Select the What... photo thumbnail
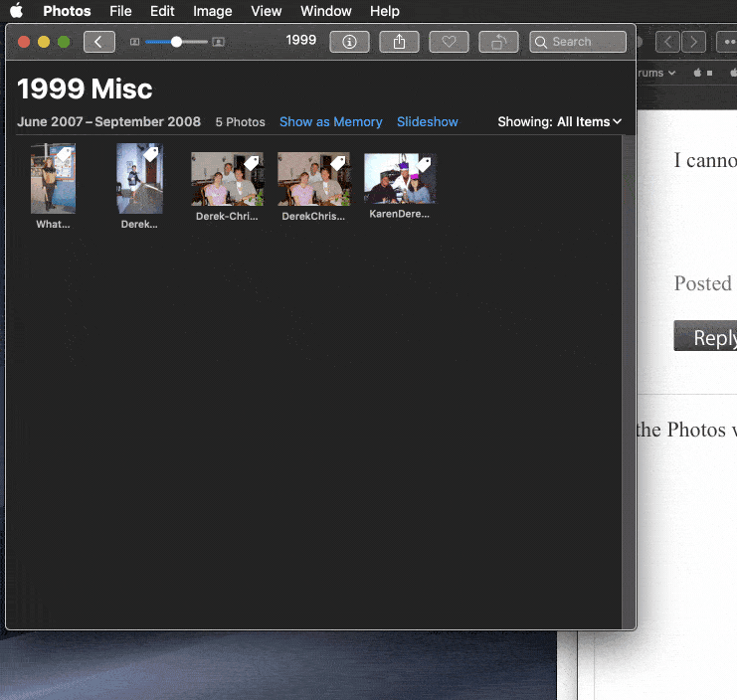This screenshot has height=700, width=737. point(53,179)
